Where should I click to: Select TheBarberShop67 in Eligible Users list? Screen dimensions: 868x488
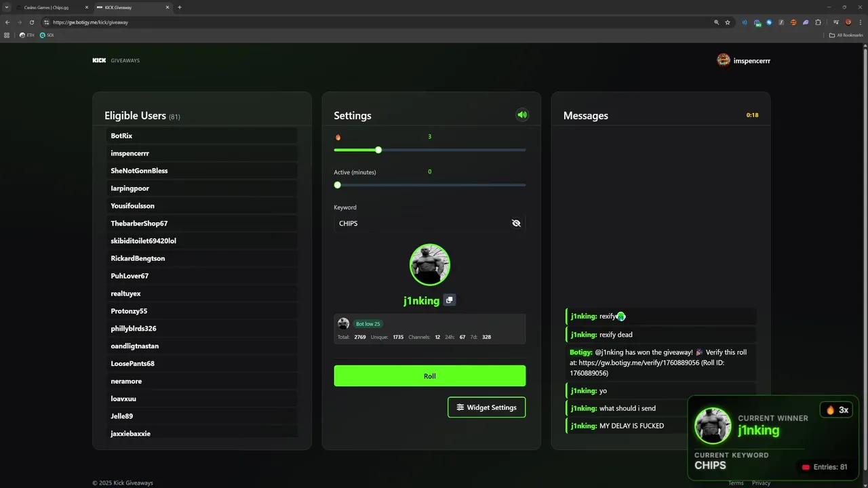(201, 224)
